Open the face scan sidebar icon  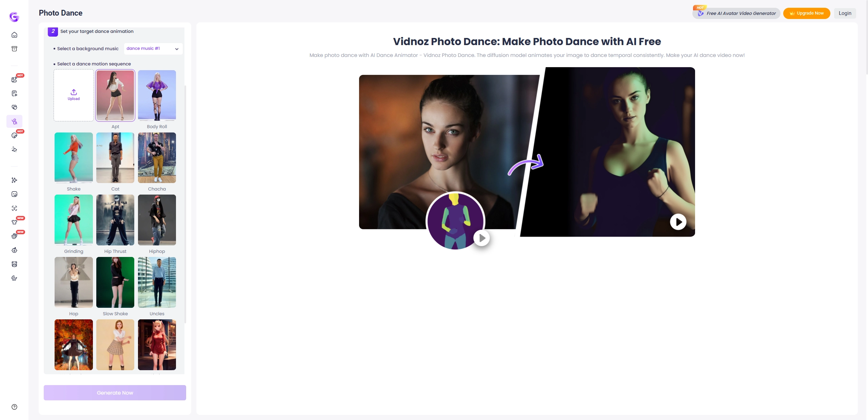(x=14, y=208)
